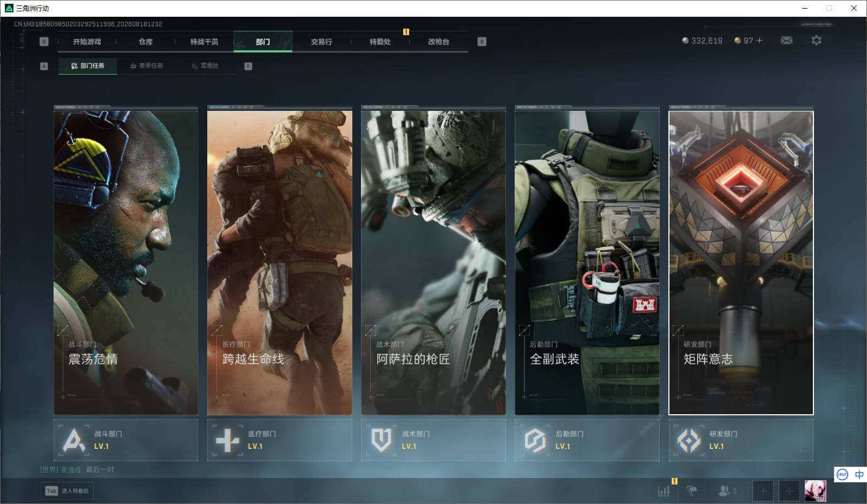Image resolution: width=867 pixels, height=504 pixels.
Task: Open the 全副武装 logistics mission card
Action: (587, 263)
